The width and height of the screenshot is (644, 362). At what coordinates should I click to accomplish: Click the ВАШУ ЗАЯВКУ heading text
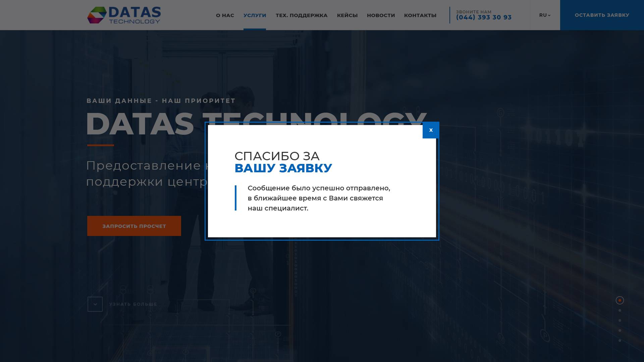(x=283, y=168)
